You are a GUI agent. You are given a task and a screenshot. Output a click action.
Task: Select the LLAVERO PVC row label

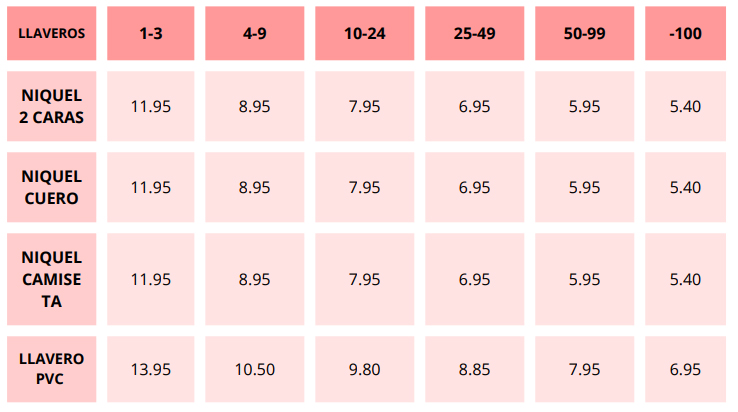52,368
